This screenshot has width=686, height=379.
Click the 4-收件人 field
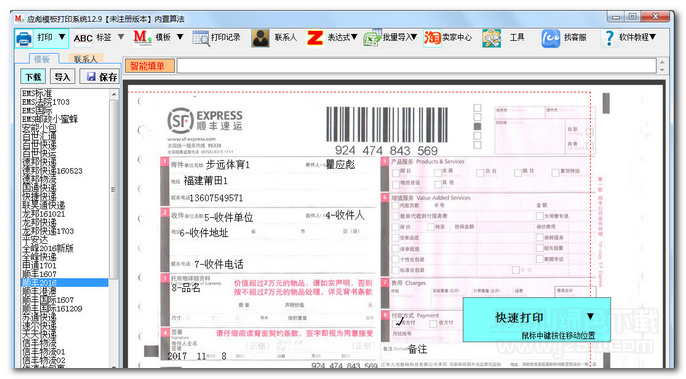click(345, 215)
